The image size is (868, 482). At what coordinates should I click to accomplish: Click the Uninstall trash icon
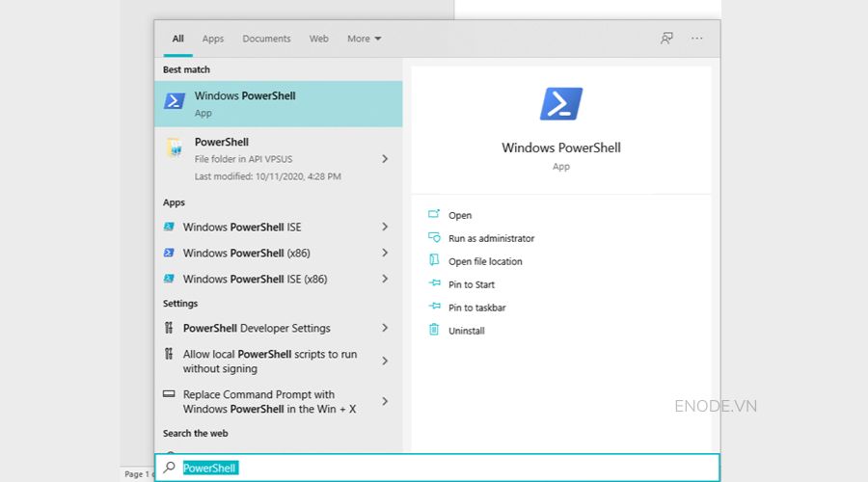point(434,331)
